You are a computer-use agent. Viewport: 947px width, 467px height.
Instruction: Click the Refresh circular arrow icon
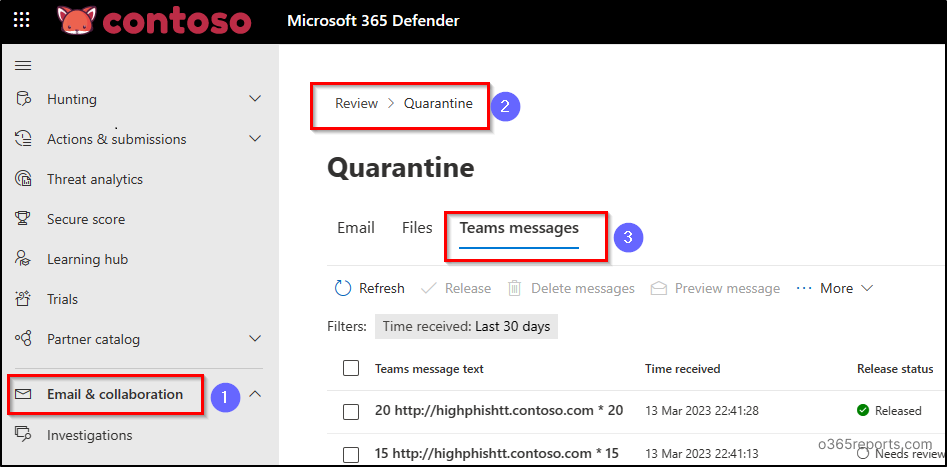coord(343,288)
